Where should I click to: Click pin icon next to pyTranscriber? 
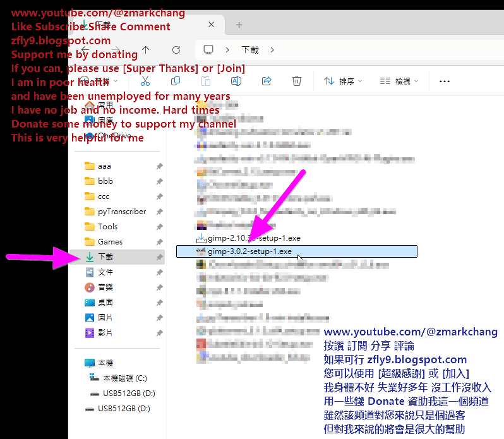(159, 212)
